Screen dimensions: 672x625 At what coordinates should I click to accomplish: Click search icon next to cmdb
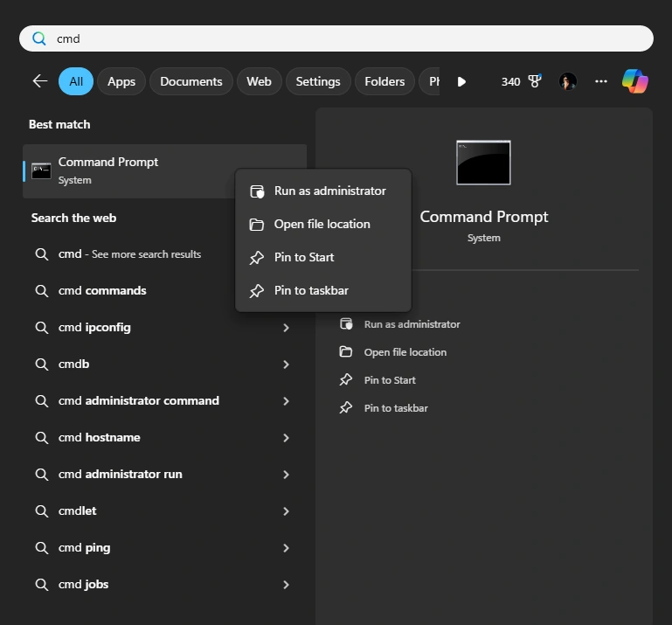(x=42, y=365)
